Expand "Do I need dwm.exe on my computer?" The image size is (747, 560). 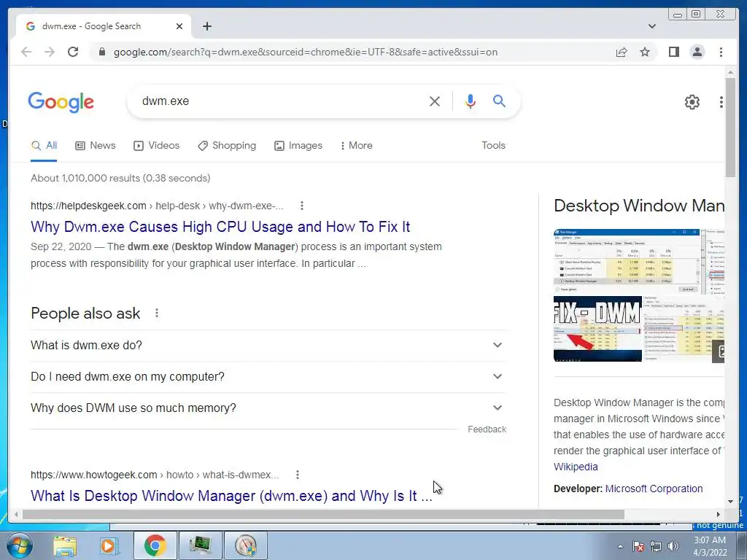(x=268, y=377)
